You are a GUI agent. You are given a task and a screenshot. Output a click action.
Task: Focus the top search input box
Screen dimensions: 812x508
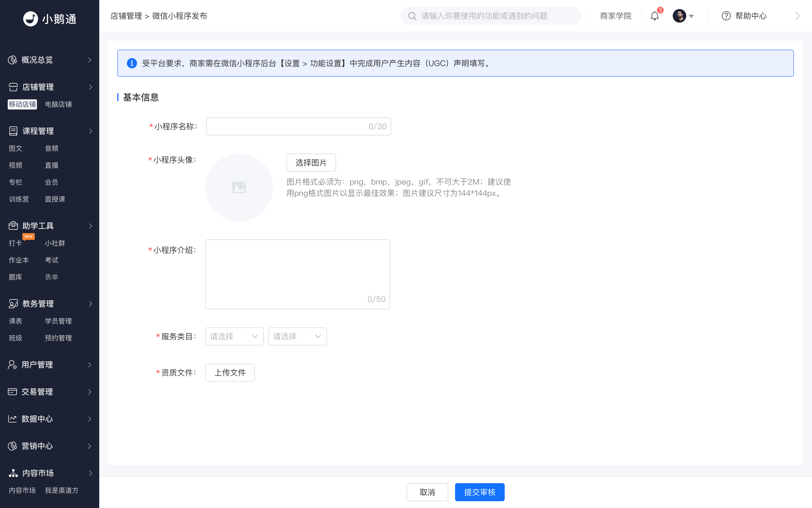pyautogui.click(x=491, y=16)
